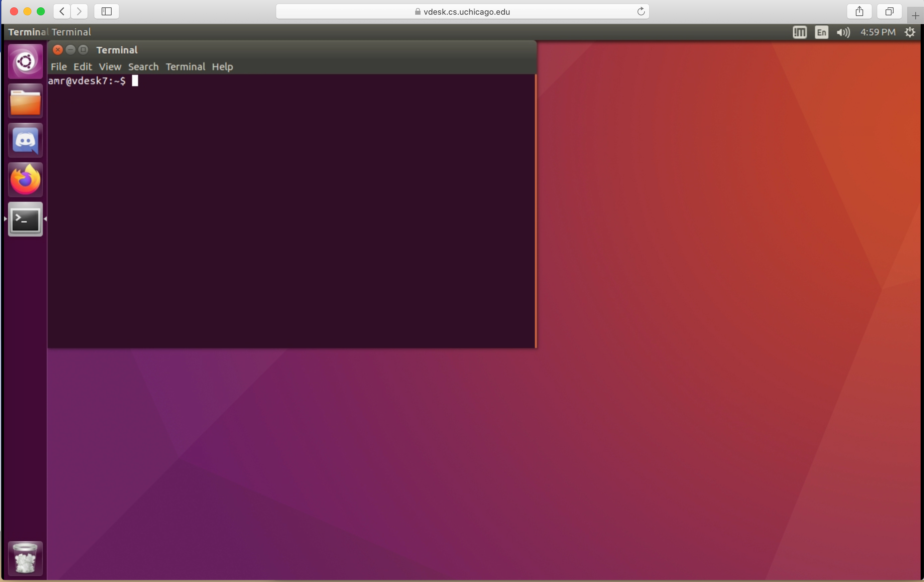The height and width of the screenshot is (582, 924).
Task: Open the Ubuntu Dash search launcher
Action: coord(25,62)
